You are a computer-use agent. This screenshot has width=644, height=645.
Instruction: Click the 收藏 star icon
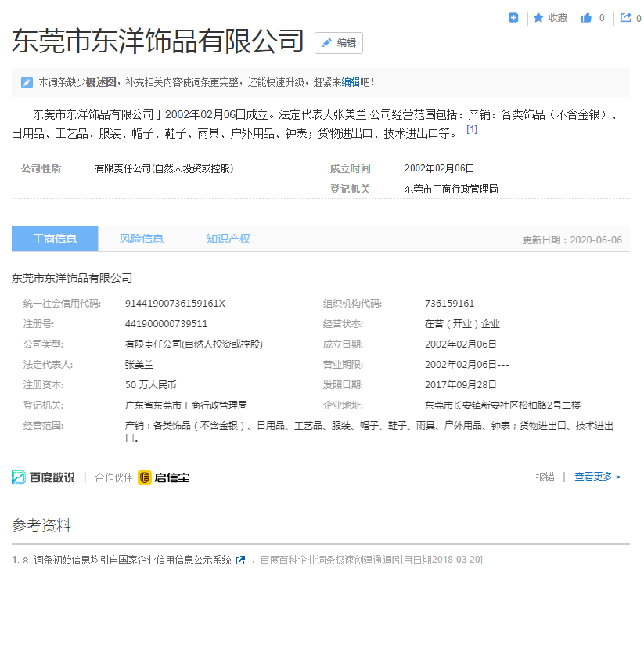pos(538,17)
